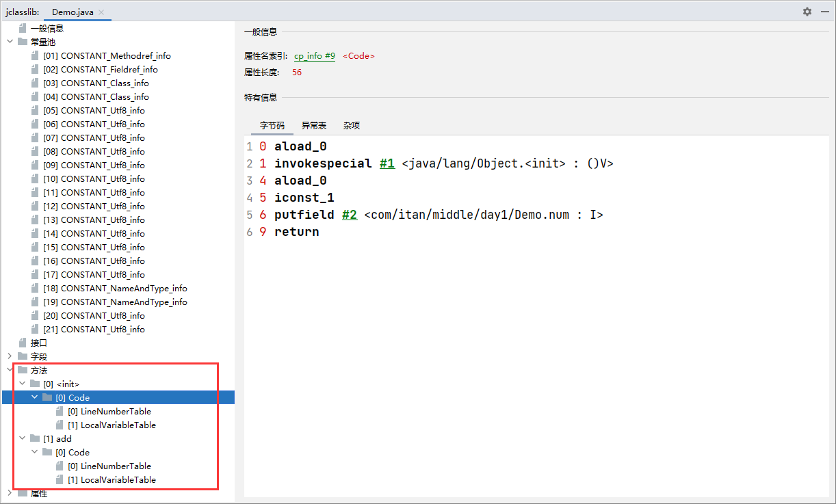This screenshot has width=836, height=504.
Task: Click the settings gear icon
Action: point(807,12)
